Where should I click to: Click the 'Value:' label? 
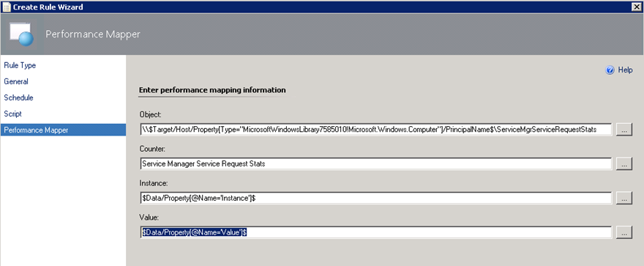tap(149, 217)
